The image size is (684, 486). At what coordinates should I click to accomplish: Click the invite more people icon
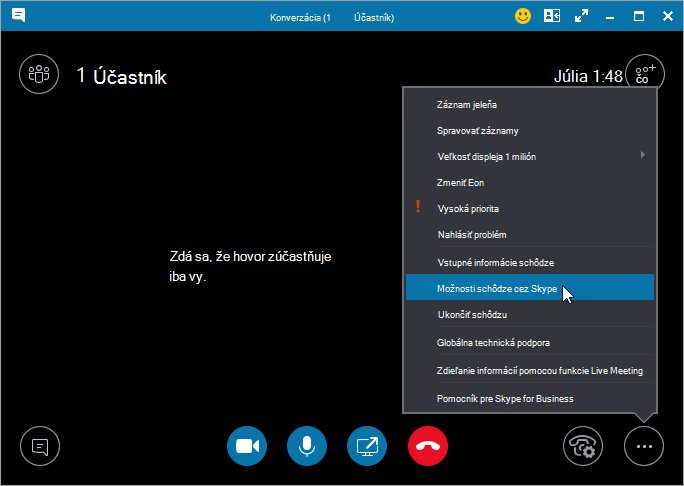(x=645, y=74)
